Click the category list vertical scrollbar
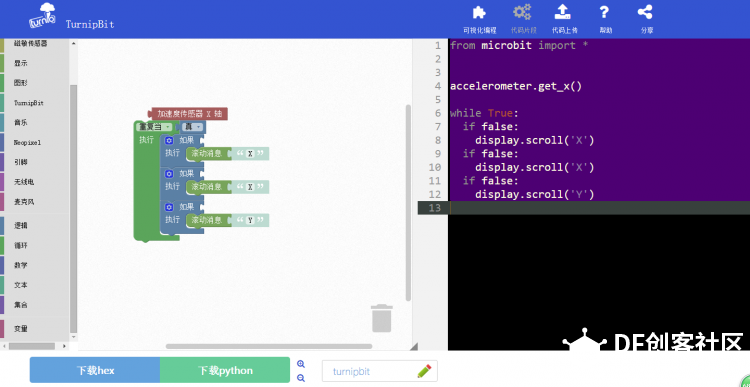Viewport: 750px width, 387px height. click(x=73, y=209)
